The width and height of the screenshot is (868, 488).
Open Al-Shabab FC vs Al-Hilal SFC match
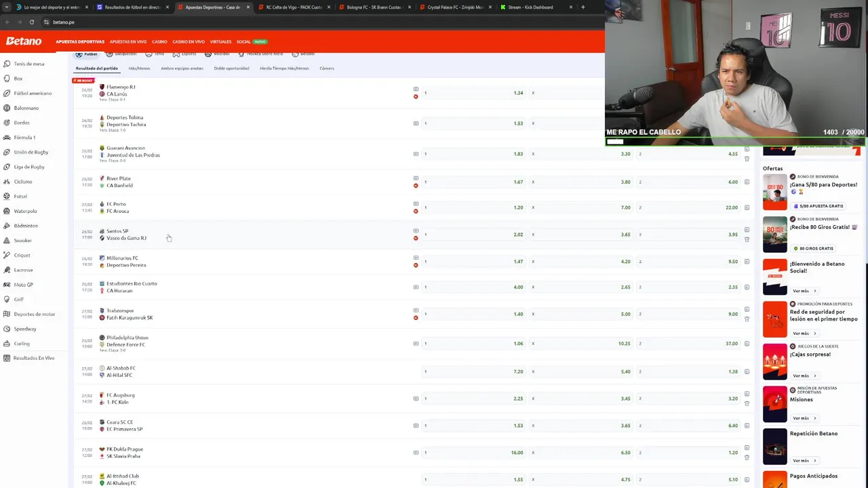117,371
